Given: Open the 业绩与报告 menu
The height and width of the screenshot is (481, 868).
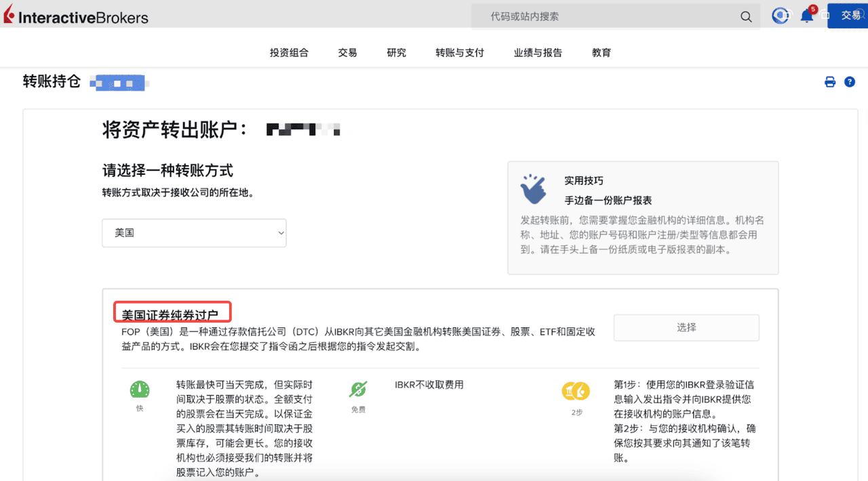Looking at the screenshot, I should click(x=538, y=52).
